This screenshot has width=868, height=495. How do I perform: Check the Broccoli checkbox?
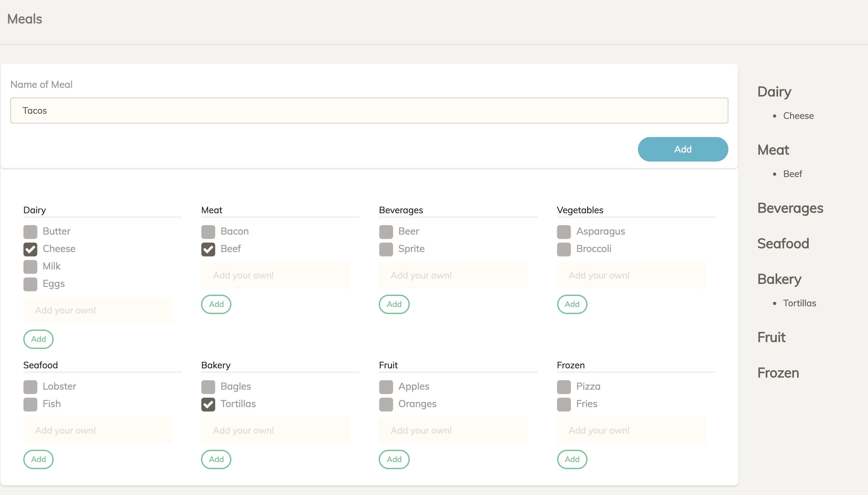click(564, 249)
